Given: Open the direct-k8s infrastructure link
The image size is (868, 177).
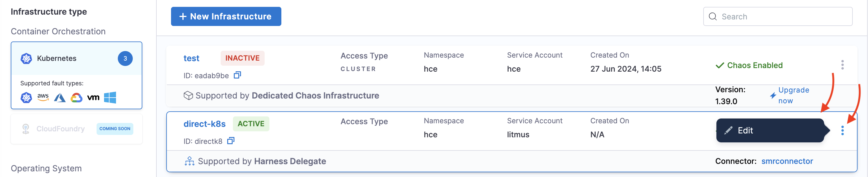Looking at the screenshot, I should (204, 124).
